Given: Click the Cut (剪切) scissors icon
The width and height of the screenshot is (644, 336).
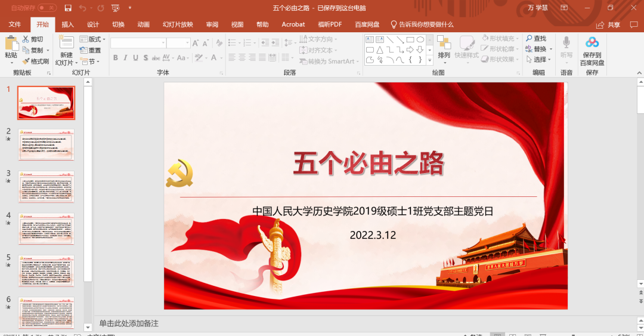Looking at the screenshot, I should click(26, 39).
